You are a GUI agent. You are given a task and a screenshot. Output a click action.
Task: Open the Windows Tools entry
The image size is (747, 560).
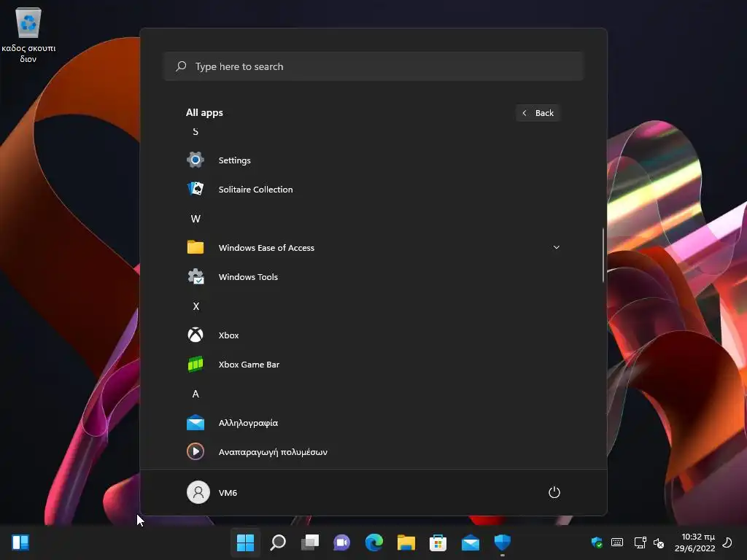click(373, 276)
